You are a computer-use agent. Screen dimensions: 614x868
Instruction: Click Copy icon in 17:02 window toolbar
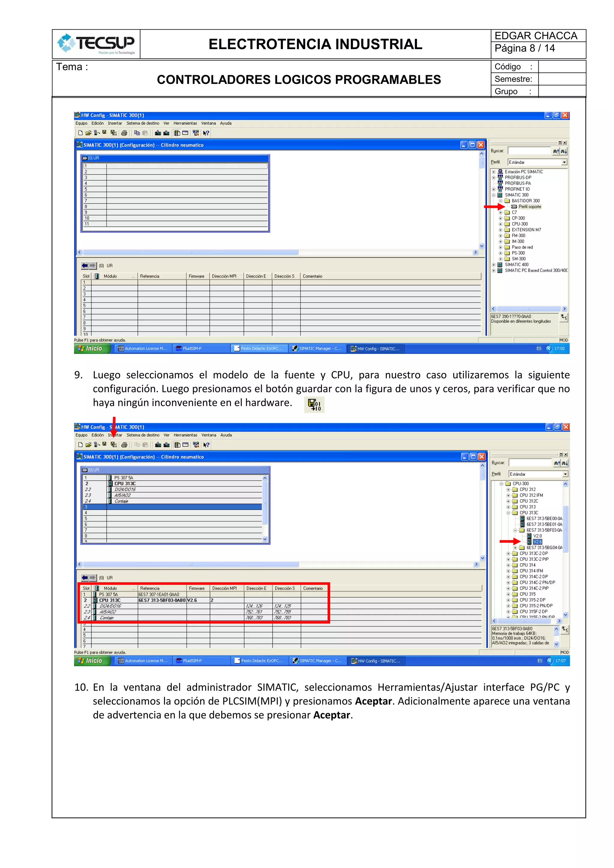[x=137, y=133]
